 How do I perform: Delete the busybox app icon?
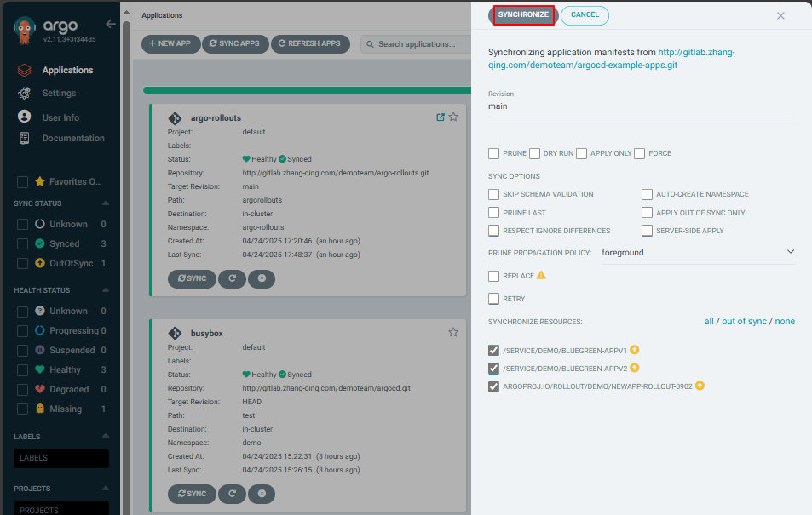point(262,494)
